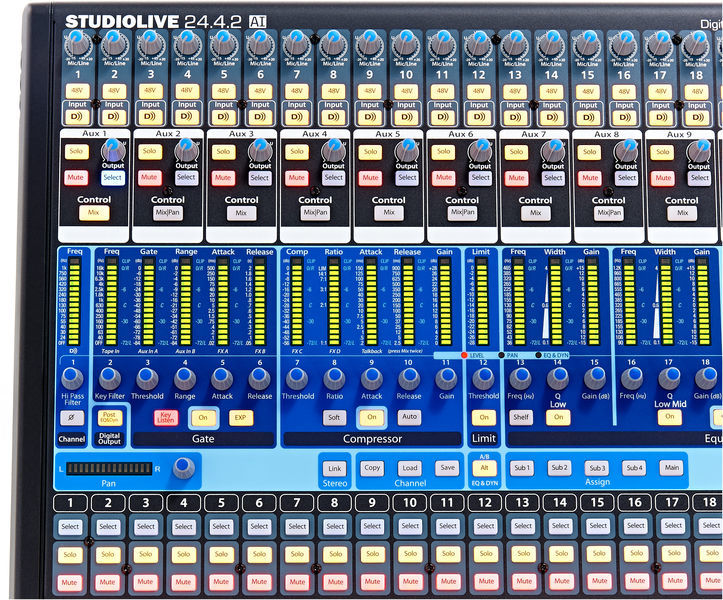The image size is (723, 600).
Task: Mute channel strip 2
Action: coord(107,582)
